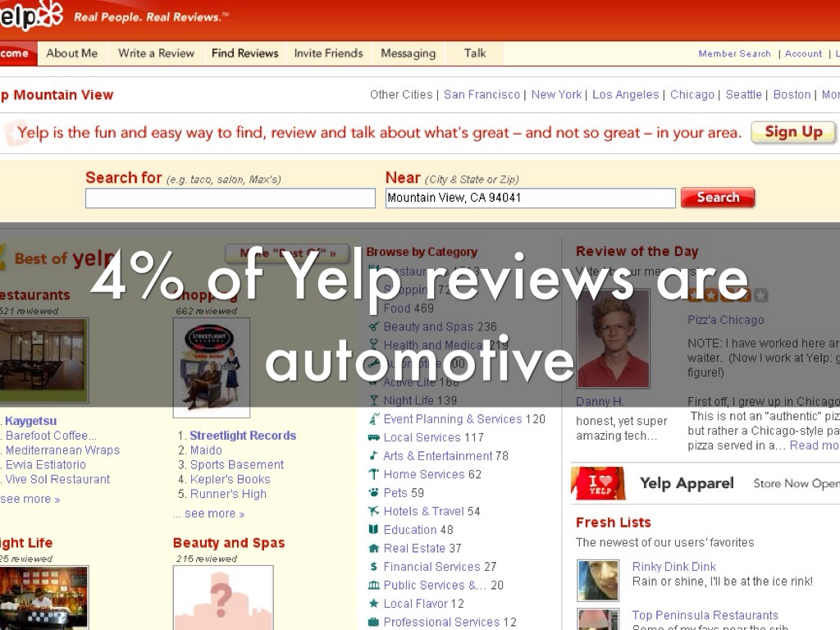This screenshot has width=840, height=630.
Task: Click the cocktail glass icon beside Night Life
Action: 374,400
